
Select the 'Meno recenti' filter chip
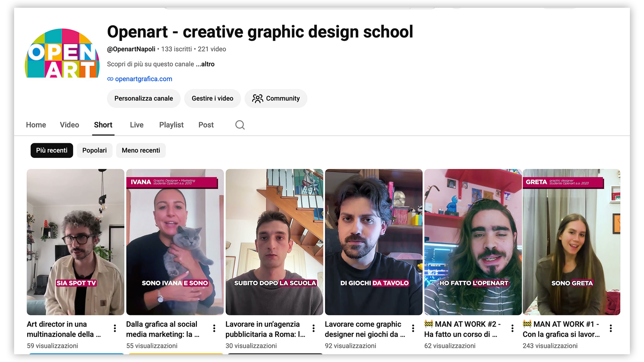point(141,150)
